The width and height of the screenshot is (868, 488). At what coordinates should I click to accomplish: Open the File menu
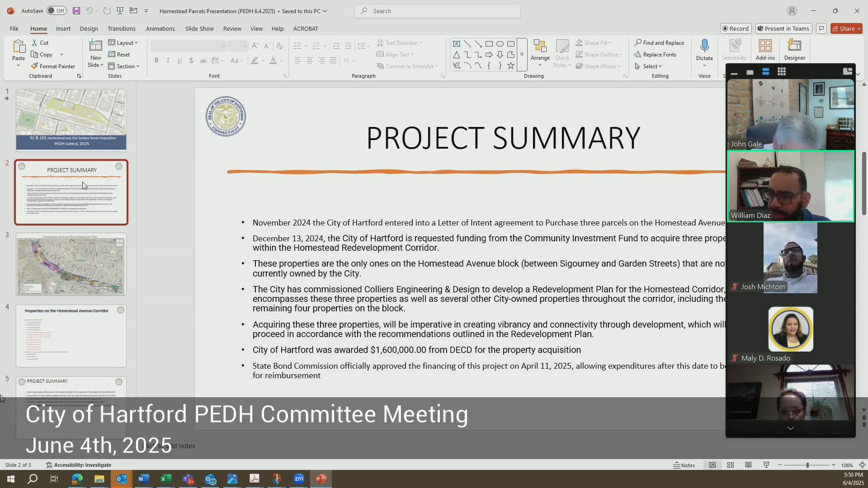coord(14,28)
